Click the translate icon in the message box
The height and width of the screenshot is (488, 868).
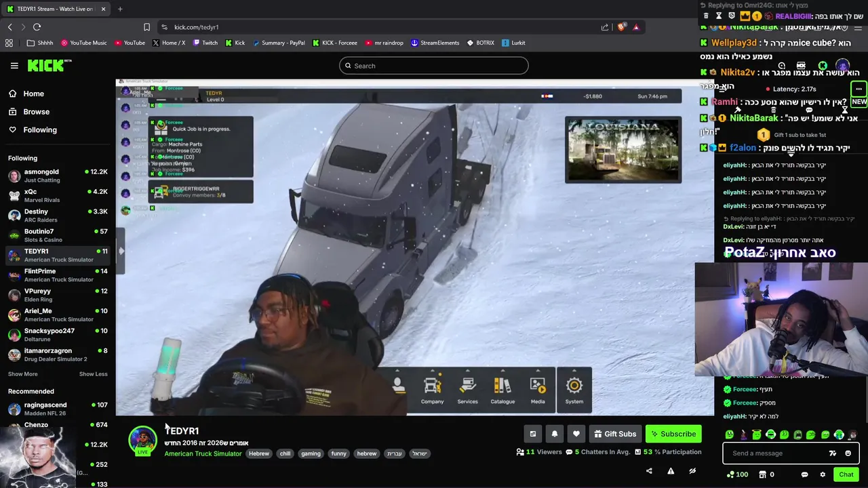pos(833,453)
